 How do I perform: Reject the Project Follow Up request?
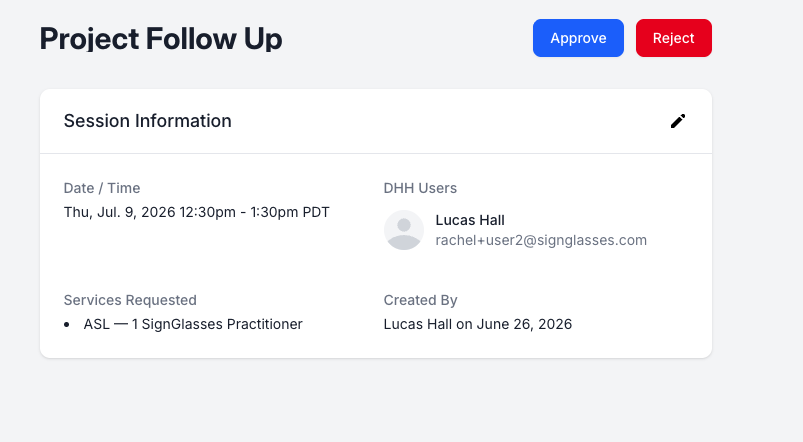673,38
